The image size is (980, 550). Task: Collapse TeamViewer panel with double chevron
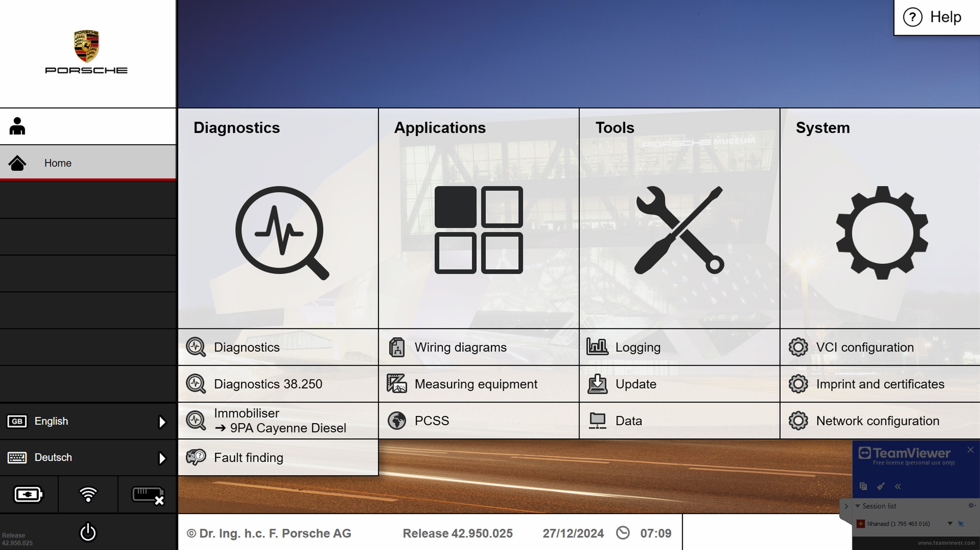point(898,486)
